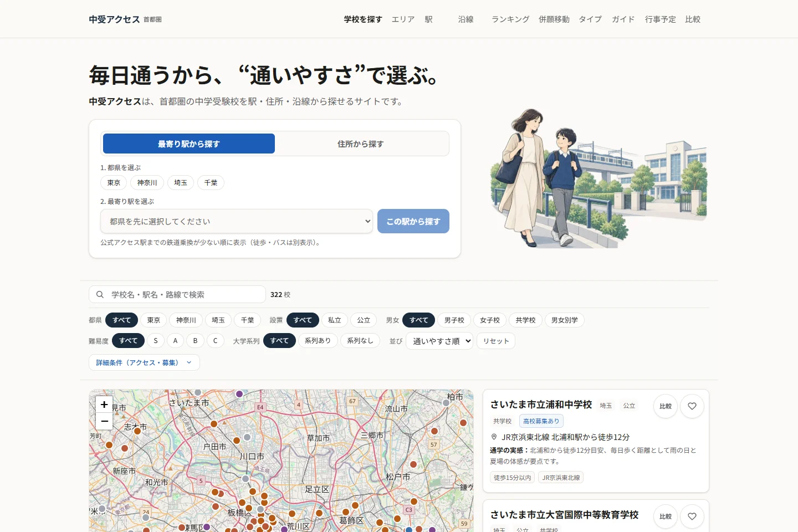This screenshot has height=532, width=798.
Task: Click the リセット button
Action: (x=496, y=341)
